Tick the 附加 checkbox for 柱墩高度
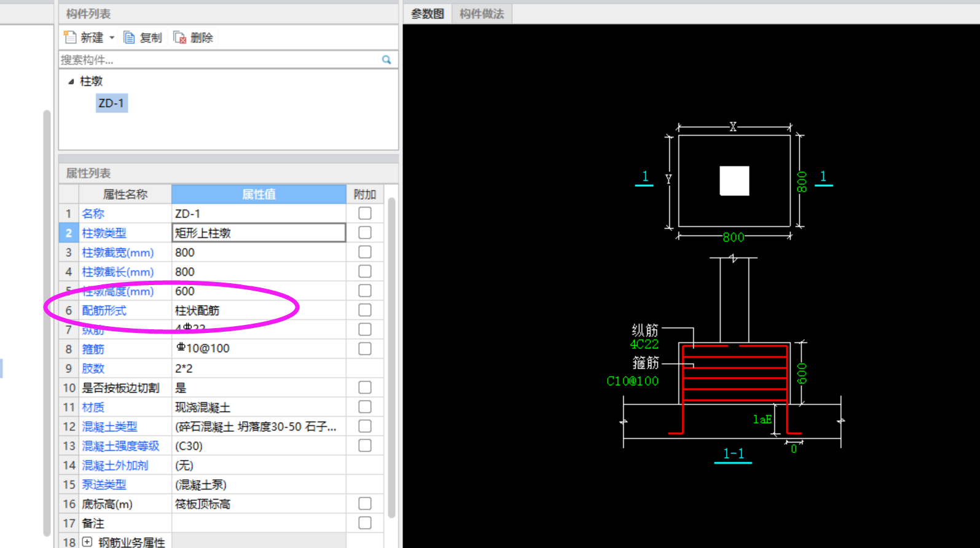The width and height of the screenshot is (980, 548). (365, 291)
